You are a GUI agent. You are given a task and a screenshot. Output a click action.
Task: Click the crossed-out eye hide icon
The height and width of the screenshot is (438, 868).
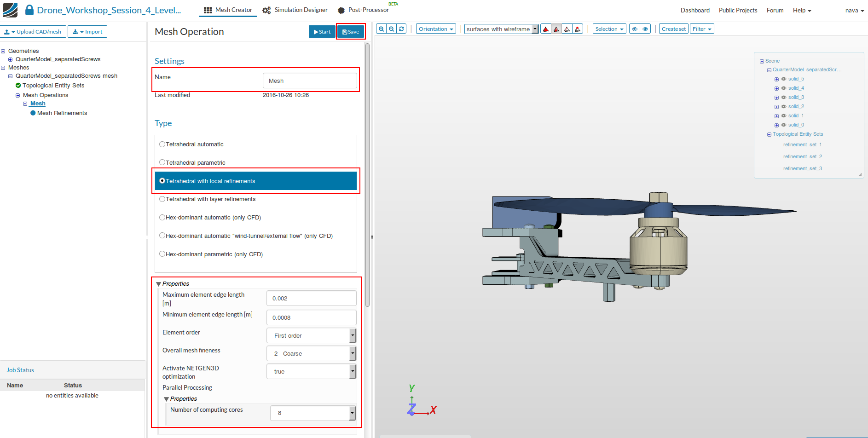tap(635, 29)
